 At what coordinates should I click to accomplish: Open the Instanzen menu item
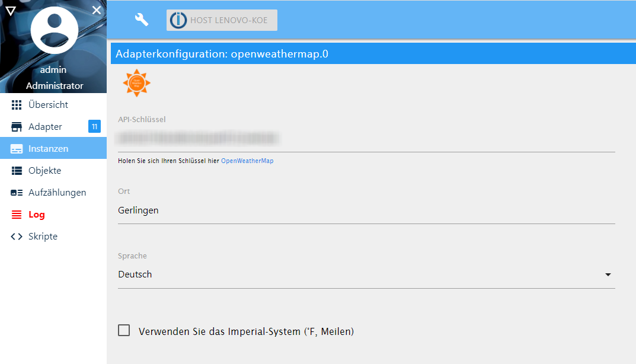pos(48,149)
